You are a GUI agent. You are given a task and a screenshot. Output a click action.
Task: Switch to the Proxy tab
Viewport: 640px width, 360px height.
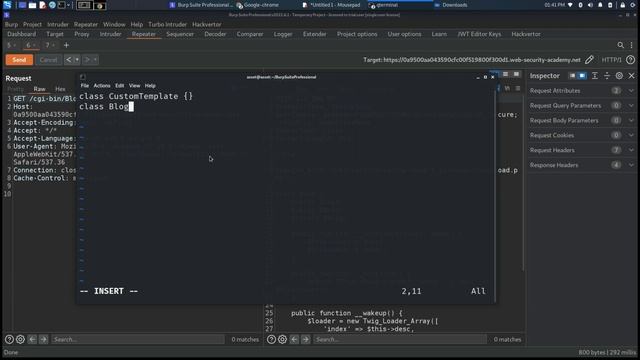tap(82, 34)
